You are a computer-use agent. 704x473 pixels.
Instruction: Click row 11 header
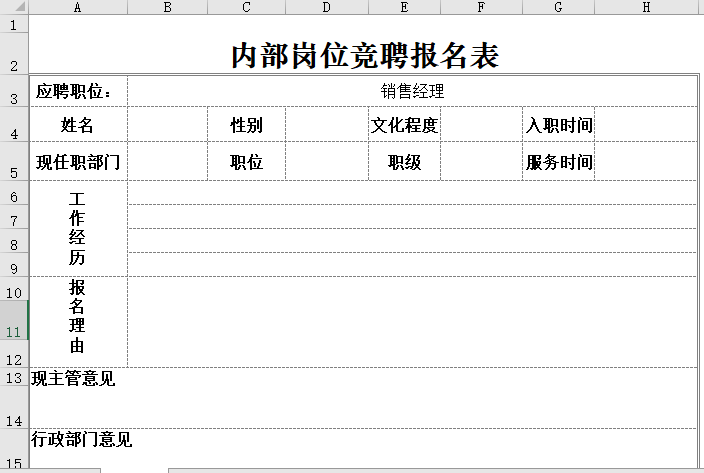14,332
